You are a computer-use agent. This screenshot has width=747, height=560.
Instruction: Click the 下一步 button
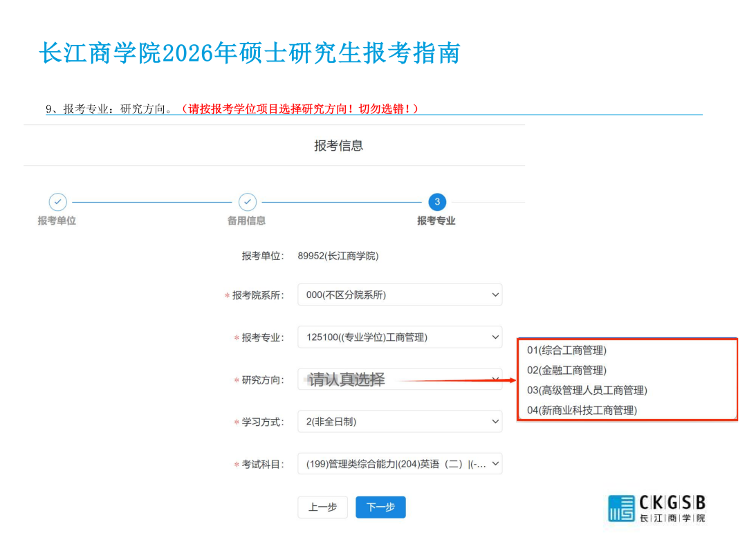click(x=380, y=507)
